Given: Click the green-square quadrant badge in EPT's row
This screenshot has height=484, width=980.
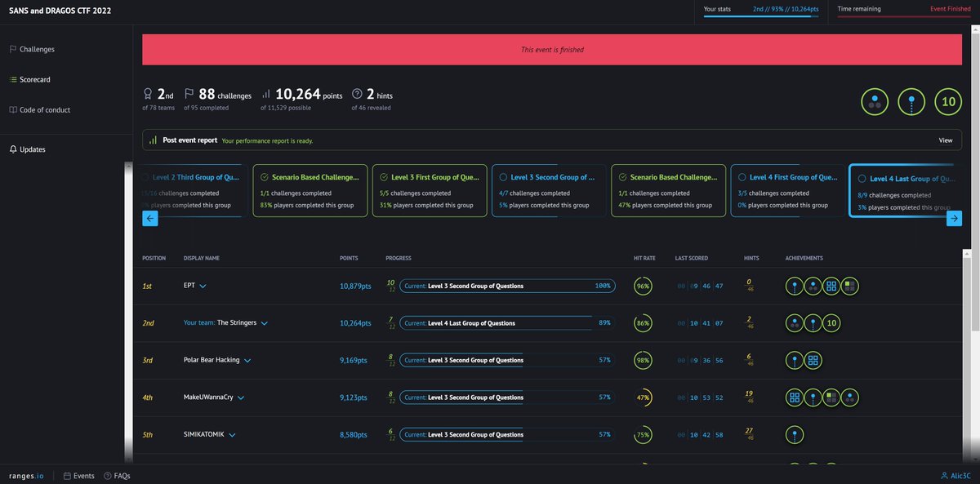Looking at the screenshot, I should pos(850,286).
